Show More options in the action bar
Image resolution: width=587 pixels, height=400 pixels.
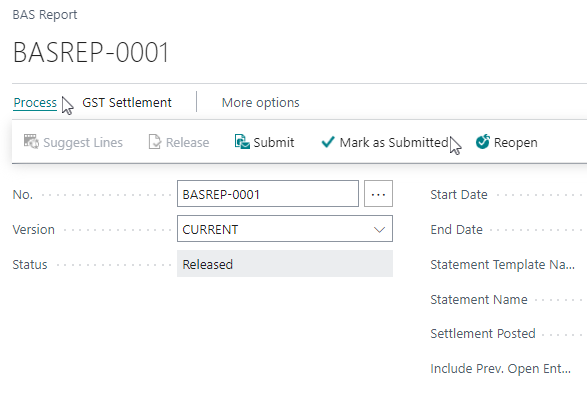click(x=261, y=103)
